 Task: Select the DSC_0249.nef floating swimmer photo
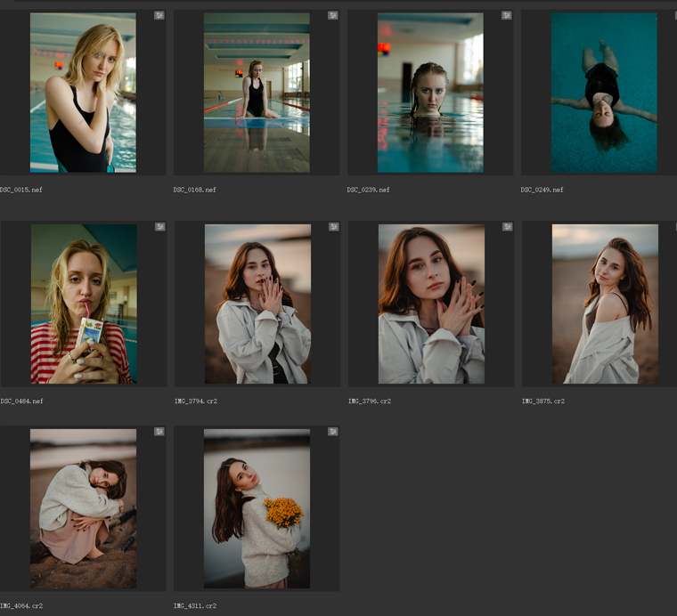tap(604, 93)
